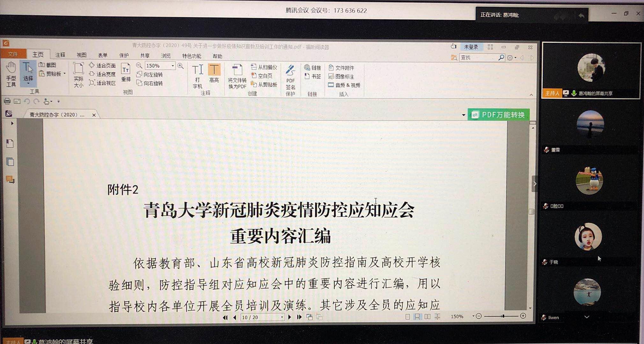The width and height of the screenshot is (644, 344).
Task: Create a Blank Page (空白页)
Action: 262,75
